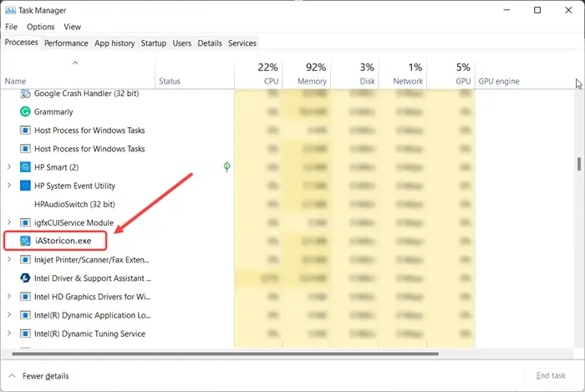Switch to the Performance tab
Screen dimensions: 585x392
click(66, 43)
